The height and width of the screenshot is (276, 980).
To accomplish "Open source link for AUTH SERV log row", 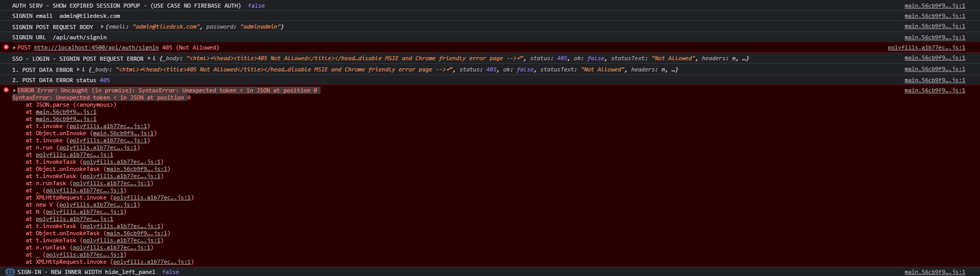I will [935, 6].
